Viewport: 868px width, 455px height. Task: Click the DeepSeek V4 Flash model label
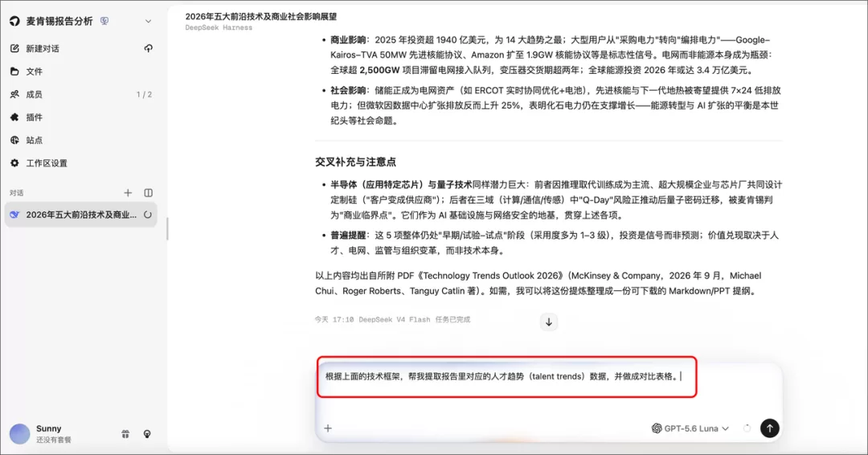point(394,320)
